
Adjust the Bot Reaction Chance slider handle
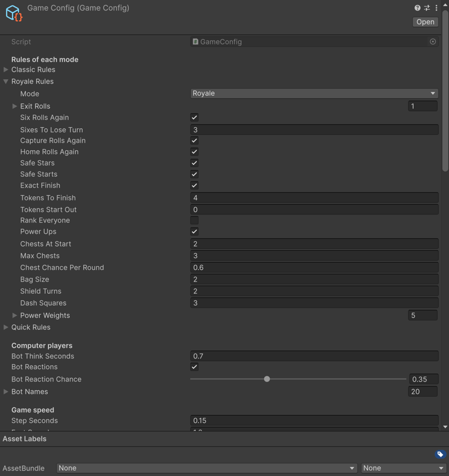click(267, 379)
